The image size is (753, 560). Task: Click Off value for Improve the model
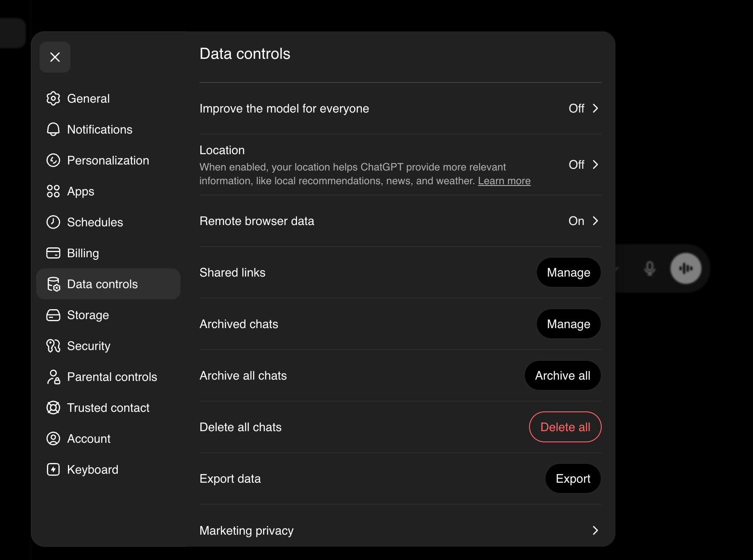pyautogui.click(x=576, y=108)
